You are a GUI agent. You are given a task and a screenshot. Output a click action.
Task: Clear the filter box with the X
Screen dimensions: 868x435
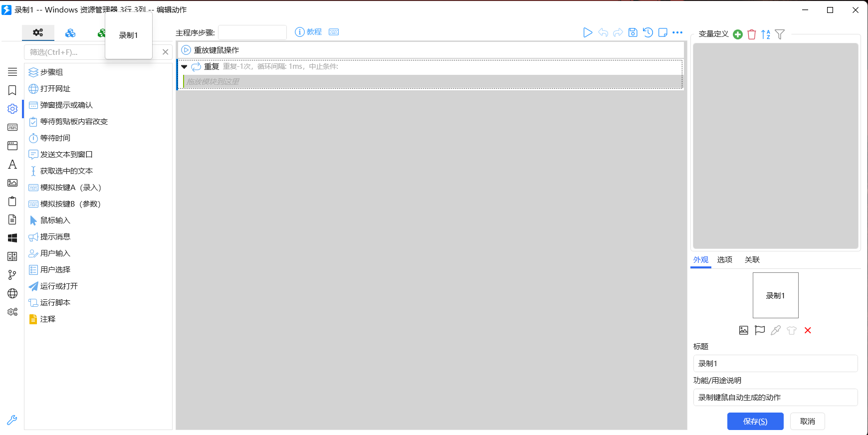[165, 52]
